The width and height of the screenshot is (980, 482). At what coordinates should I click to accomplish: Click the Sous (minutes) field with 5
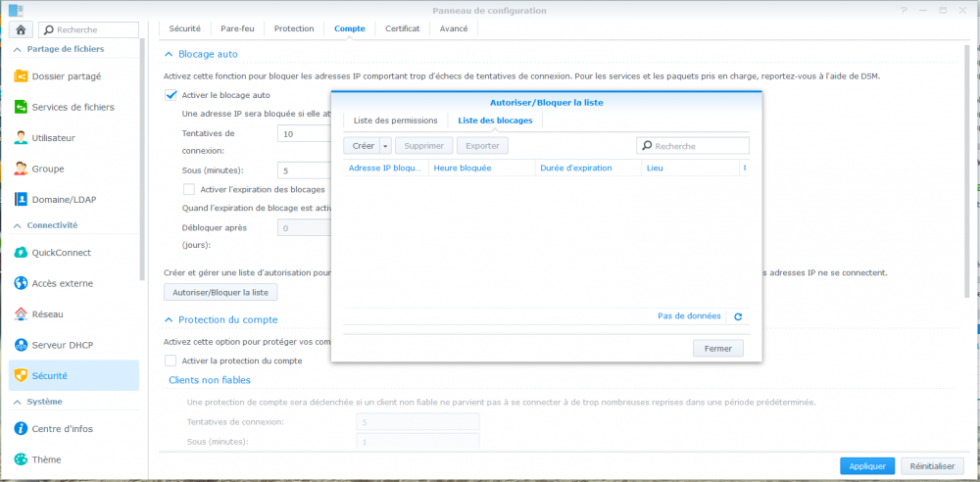tap(305, 170)
